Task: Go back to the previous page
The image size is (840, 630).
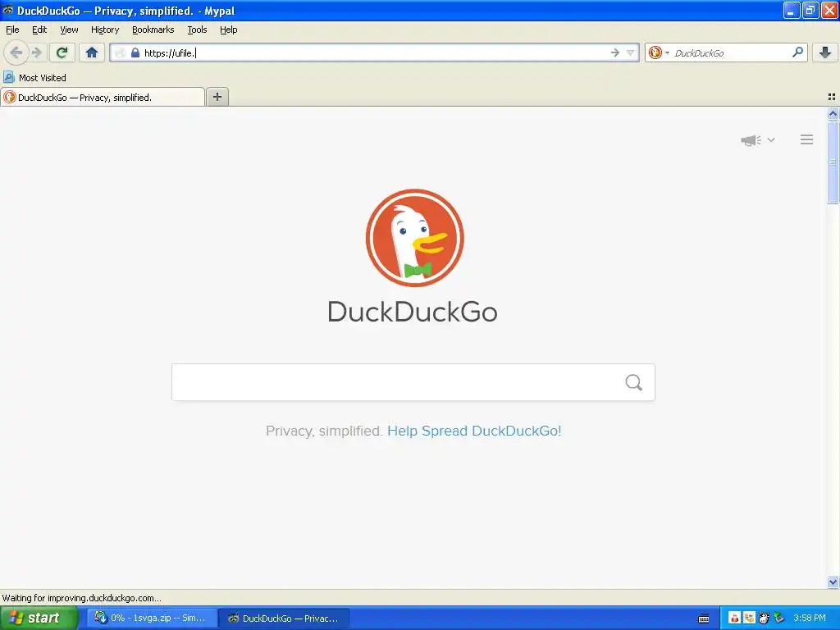Action: [16, 52]
